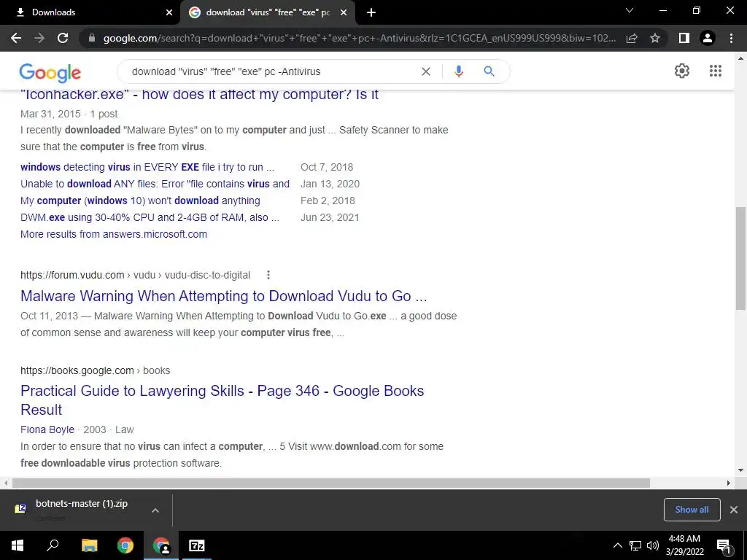This screenshot has height=560, width=747.
Task: Close the Google search tab
Action: click(x=343, y=12)
